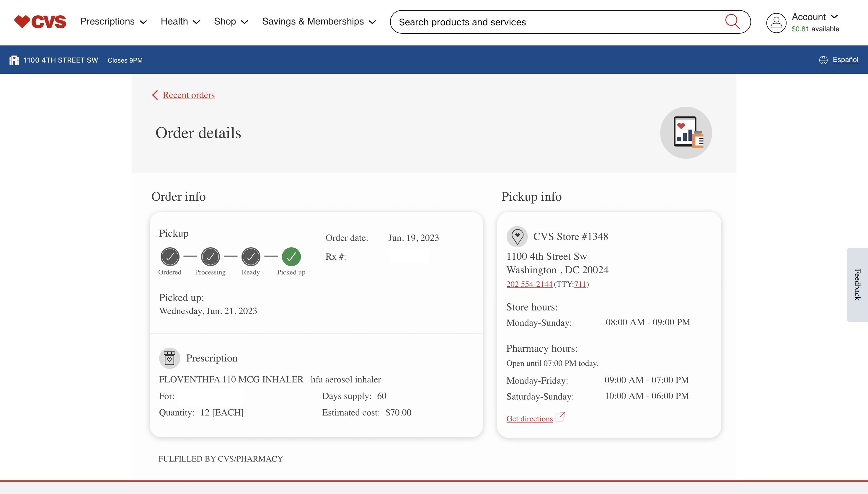This screenshot has height=494, width=868.
Task: Expand the Health dropdown menu
Action: tap(180, 22)
